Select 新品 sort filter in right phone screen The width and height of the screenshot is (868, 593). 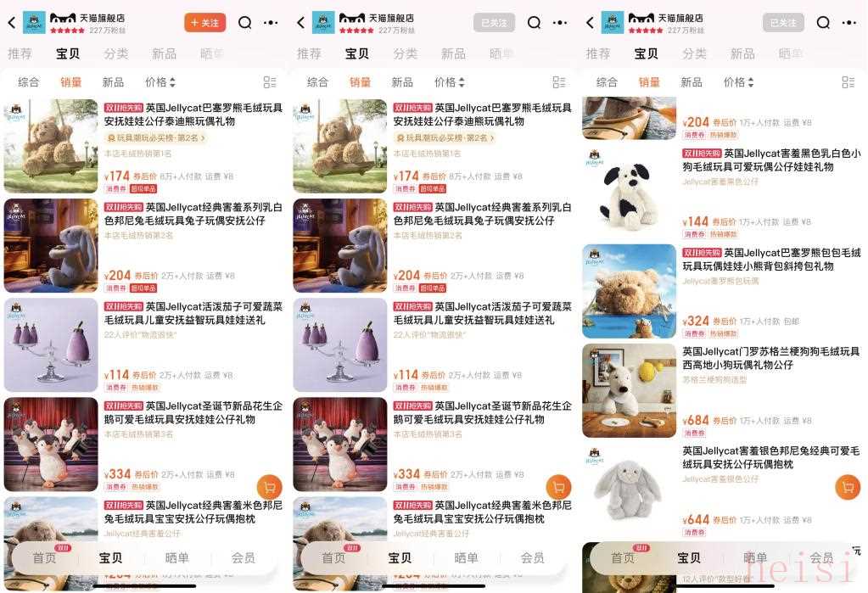coord(691,82)
